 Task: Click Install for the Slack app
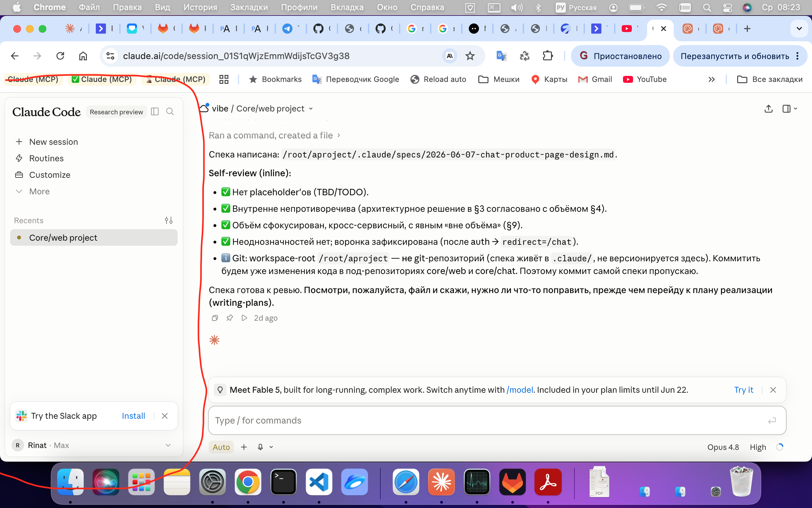133,416
